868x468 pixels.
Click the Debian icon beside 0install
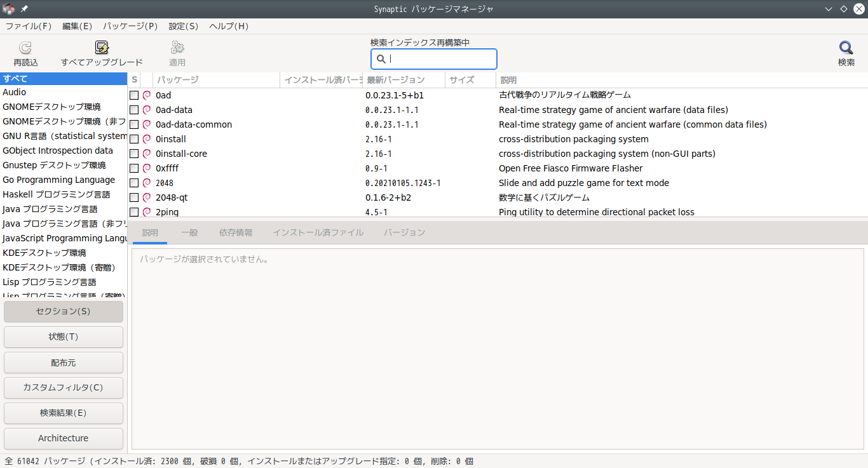click(x=147, y=139)
